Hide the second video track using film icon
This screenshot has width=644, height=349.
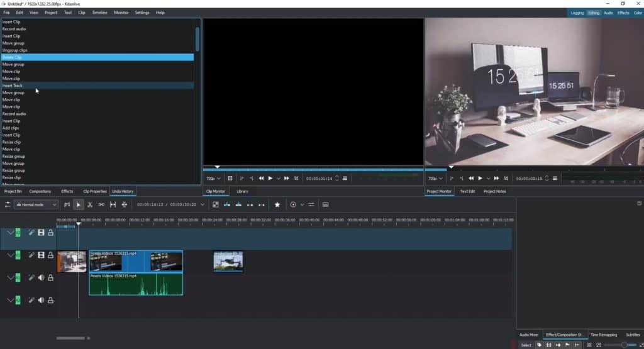pos(41,255)
